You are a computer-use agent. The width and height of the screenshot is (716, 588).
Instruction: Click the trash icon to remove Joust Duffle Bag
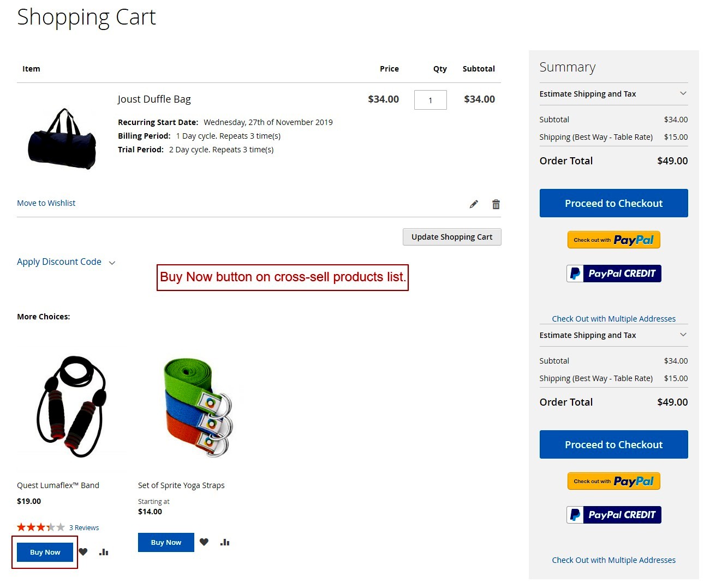tap(496, 204)
